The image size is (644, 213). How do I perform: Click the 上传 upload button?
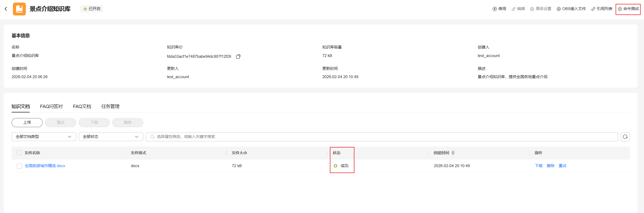[x=27, y=122]
